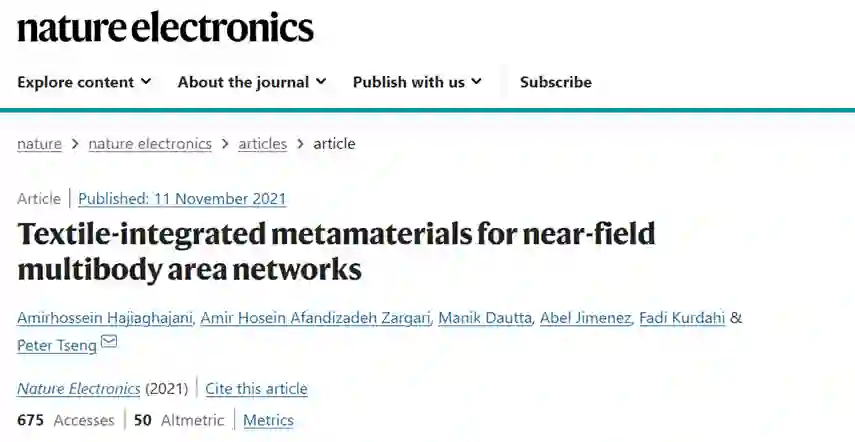View article Metrics

pos(268,420)
